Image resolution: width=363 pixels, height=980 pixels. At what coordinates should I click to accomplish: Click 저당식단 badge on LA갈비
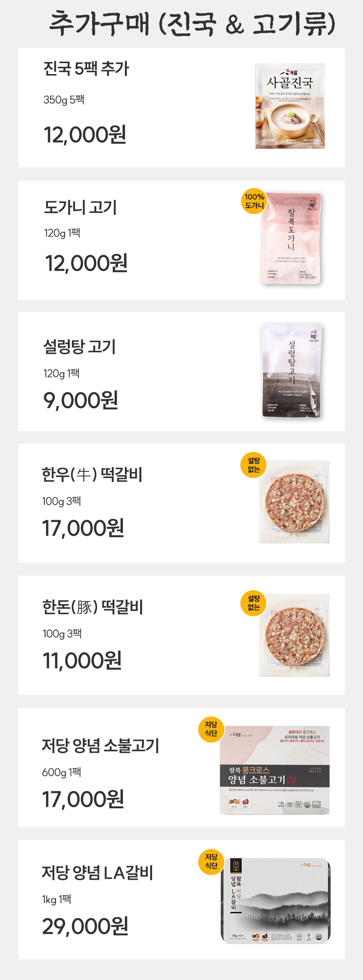211,861
